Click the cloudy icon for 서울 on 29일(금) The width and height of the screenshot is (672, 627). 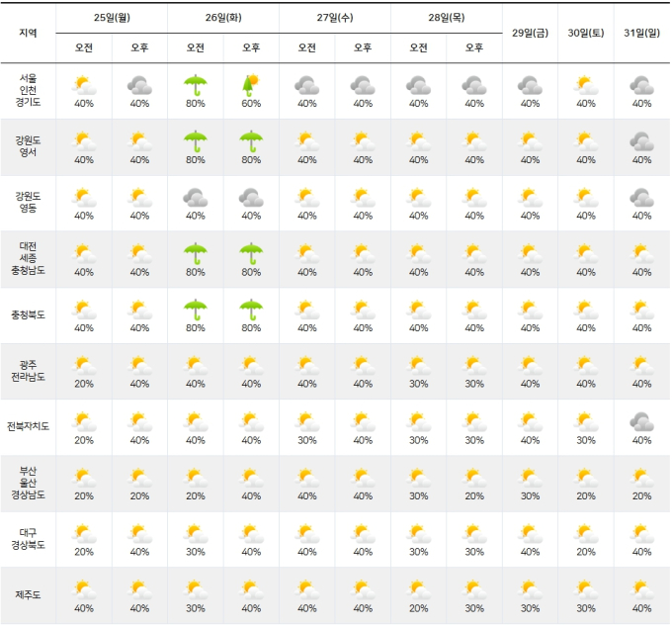click(x=530, y=85)
